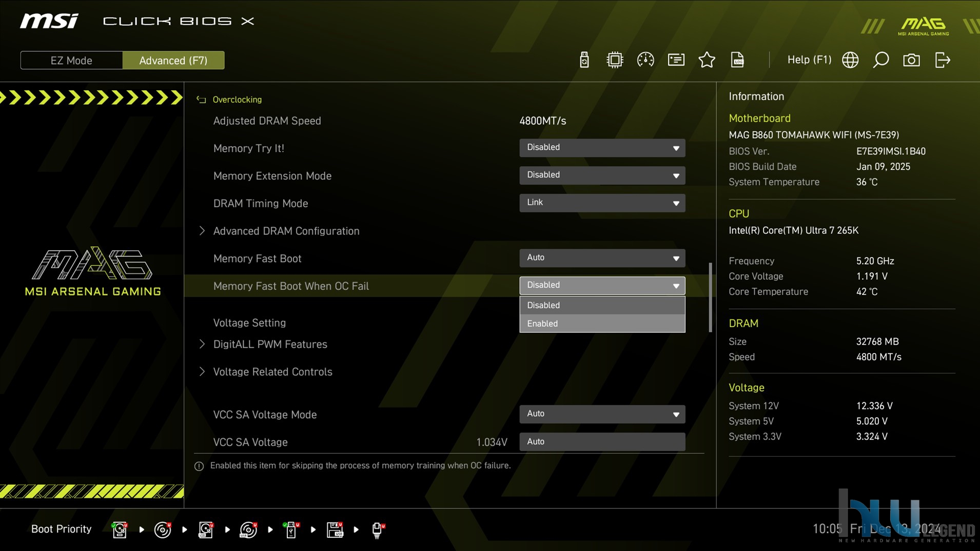Click the BIOS clock time 10:05

(827, 529)
